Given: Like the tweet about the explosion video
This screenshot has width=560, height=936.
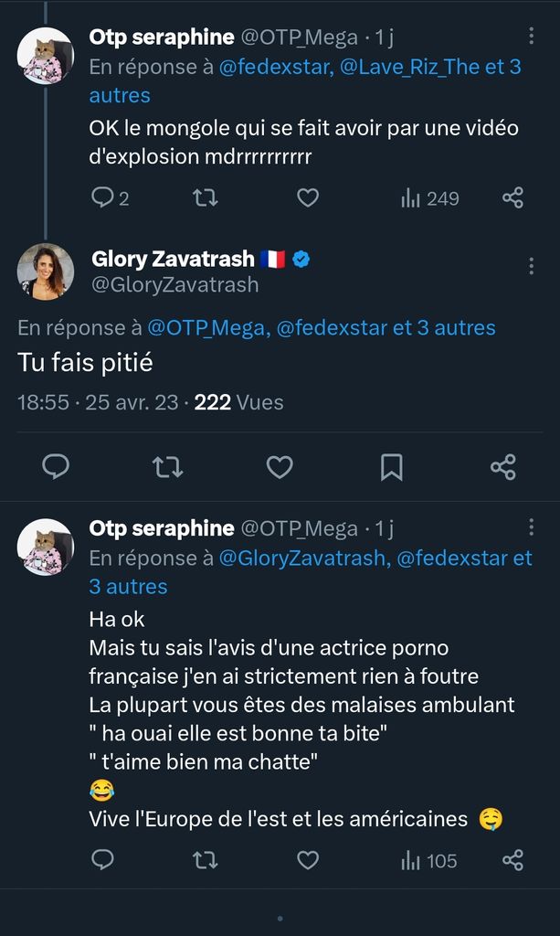Looking at the screenshot, I should tap(308, 197).
